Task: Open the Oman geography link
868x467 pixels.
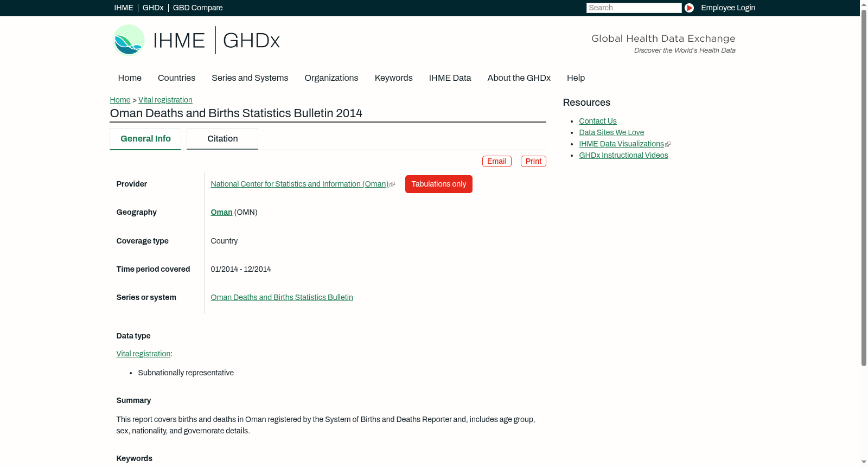Action: (x=221, y=213)
